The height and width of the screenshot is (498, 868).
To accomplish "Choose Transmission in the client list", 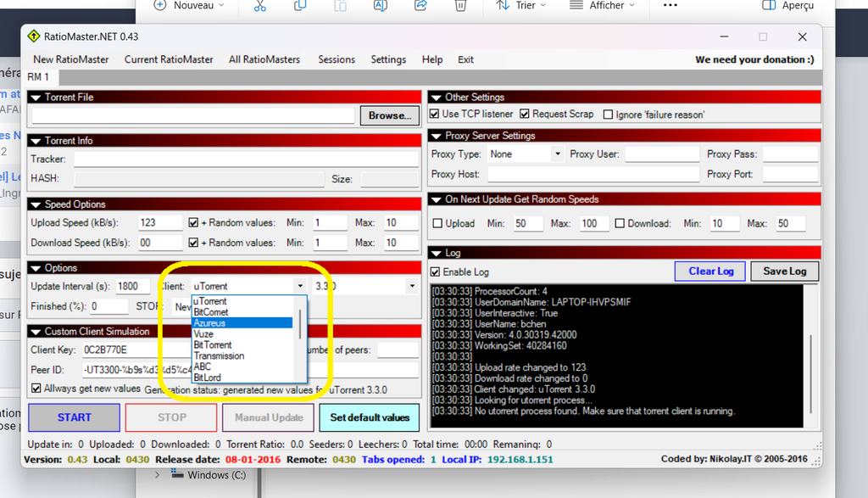I will (x=242, y=355).
